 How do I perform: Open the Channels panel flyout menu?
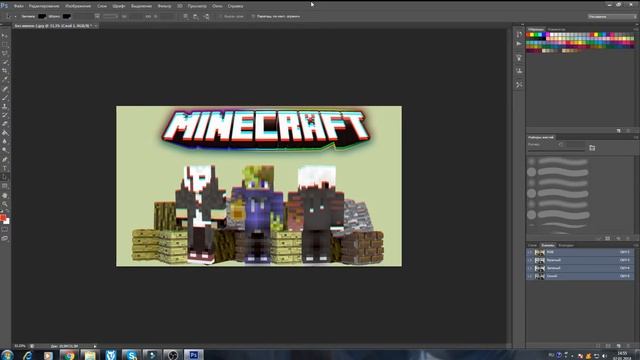[x=636, y=245]
